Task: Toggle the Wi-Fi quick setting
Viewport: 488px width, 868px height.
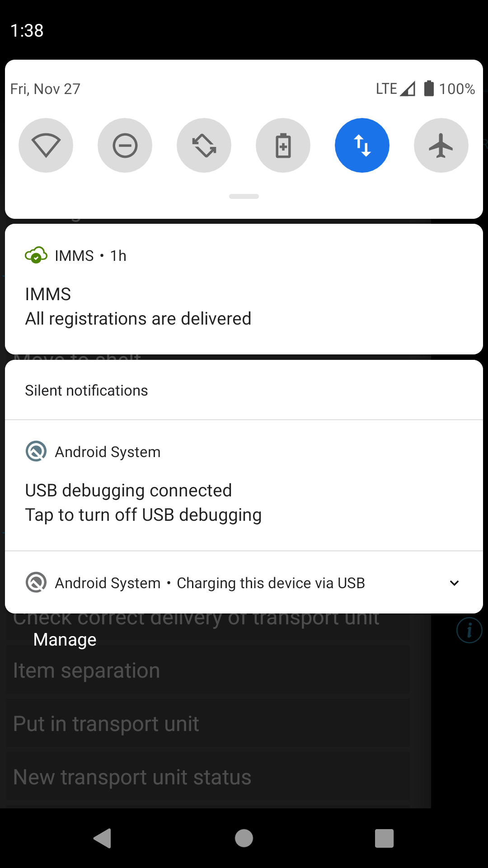Action: pyautogui.click(x=46, y=146)
